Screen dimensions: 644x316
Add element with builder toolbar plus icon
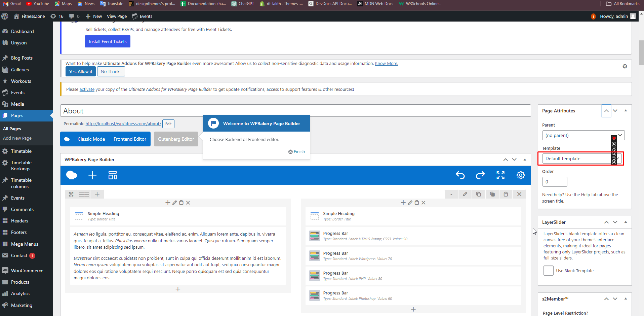92,175
